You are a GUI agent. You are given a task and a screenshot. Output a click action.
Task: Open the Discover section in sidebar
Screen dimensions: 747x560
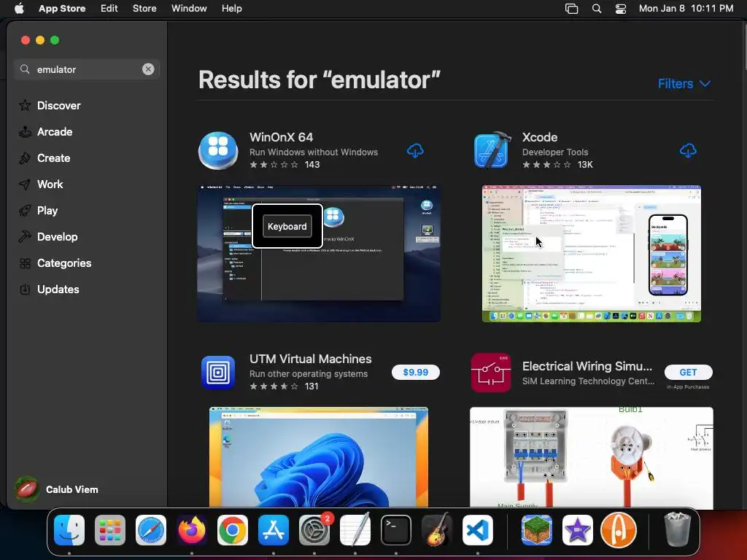(50, 105)
